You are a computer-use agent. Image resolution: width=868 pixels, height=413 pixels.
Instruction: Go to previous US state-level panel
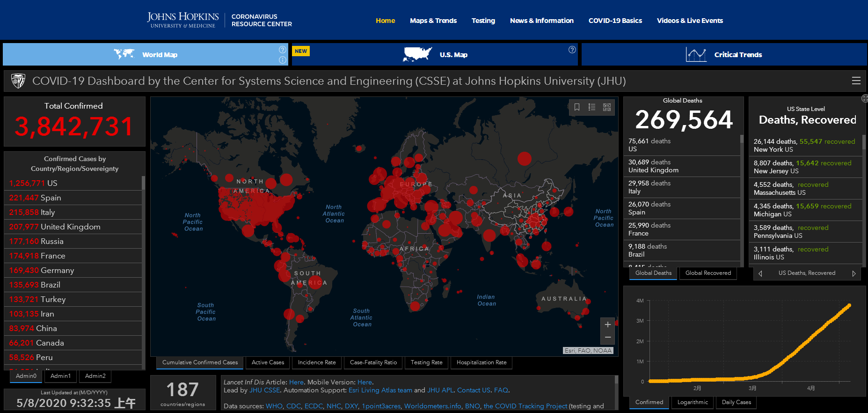click(760, 273)
